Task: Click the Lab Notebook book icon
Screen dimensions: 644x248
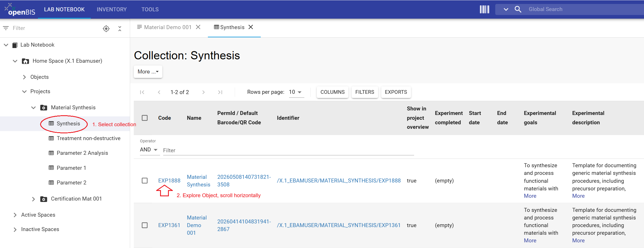Action: click(x=15, y=45)
